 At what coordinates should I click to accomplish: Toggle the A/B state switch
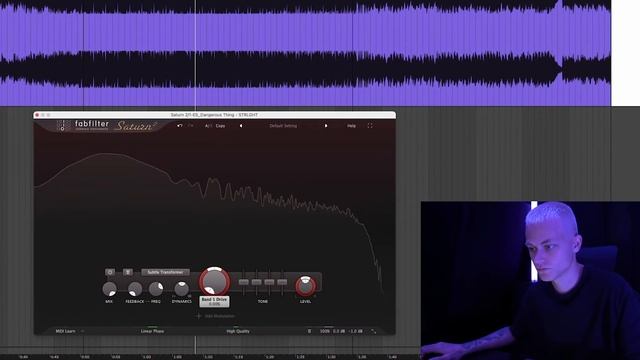point(208,126)
